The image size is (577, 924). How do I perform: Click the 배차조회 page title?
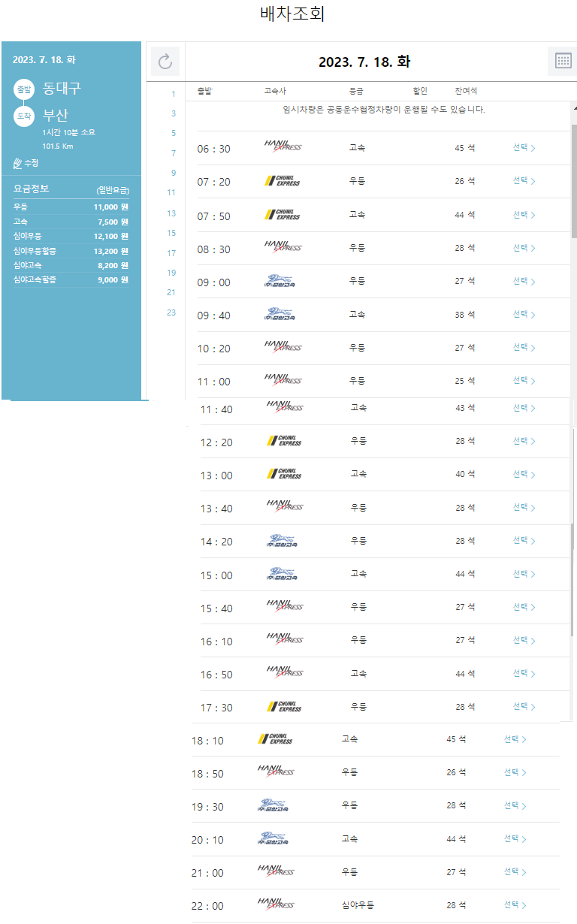tap(292, 14)
